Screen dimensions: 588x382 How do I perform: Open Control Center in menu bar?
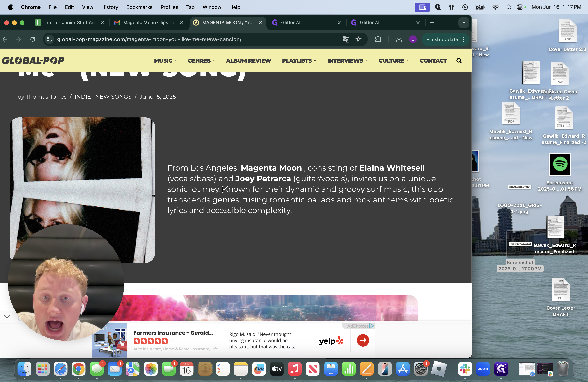[520, 7]
